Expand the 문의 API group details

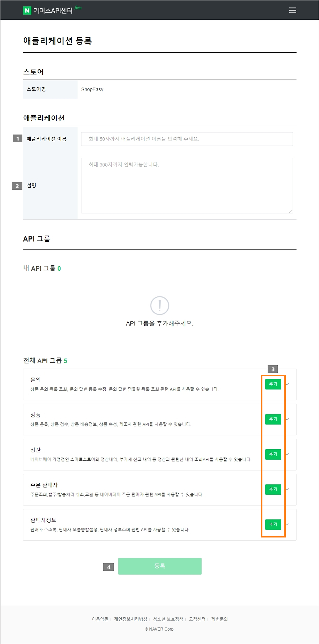coord(287,384)
